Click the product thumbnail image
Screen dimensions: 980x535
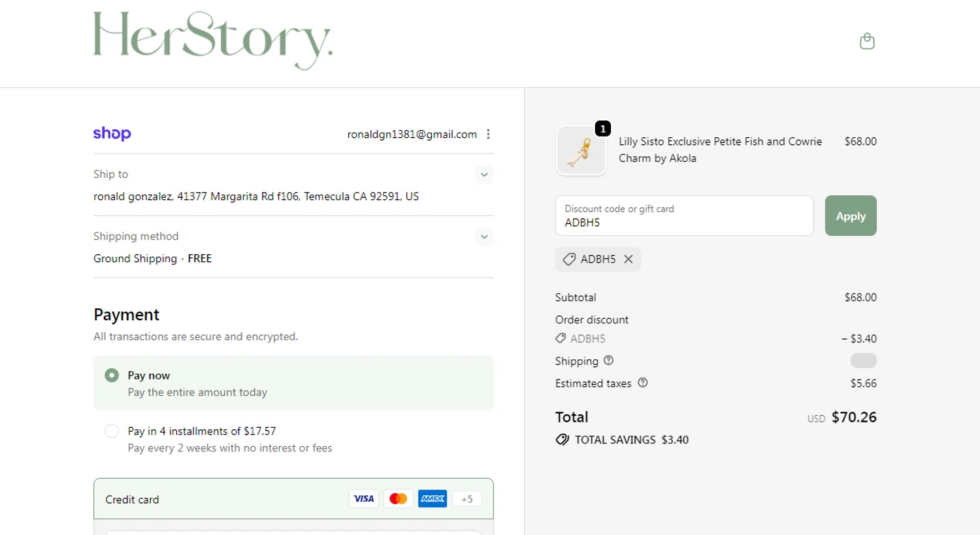click(581, 150)
